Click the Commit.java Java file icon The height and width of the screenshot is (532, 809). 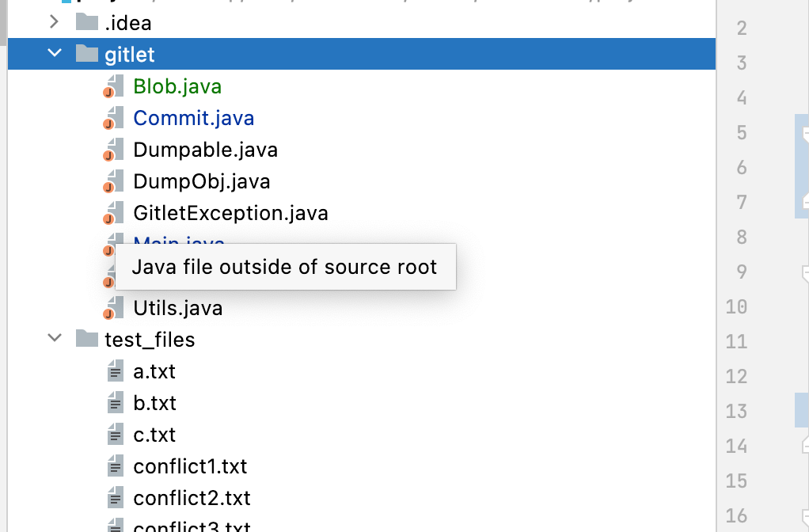[x=115, y=118]
